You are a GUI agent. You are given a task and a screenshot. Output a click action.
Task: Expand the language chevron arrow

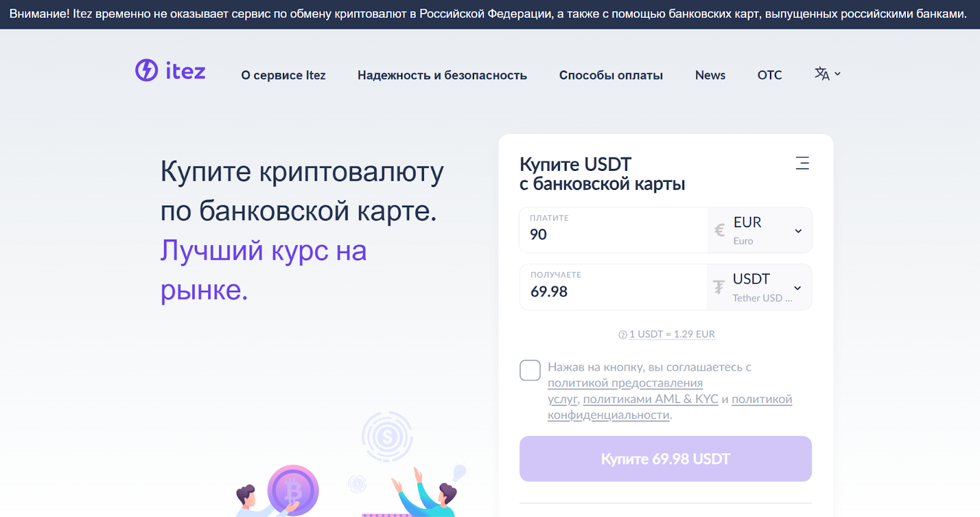click(837, 74)
